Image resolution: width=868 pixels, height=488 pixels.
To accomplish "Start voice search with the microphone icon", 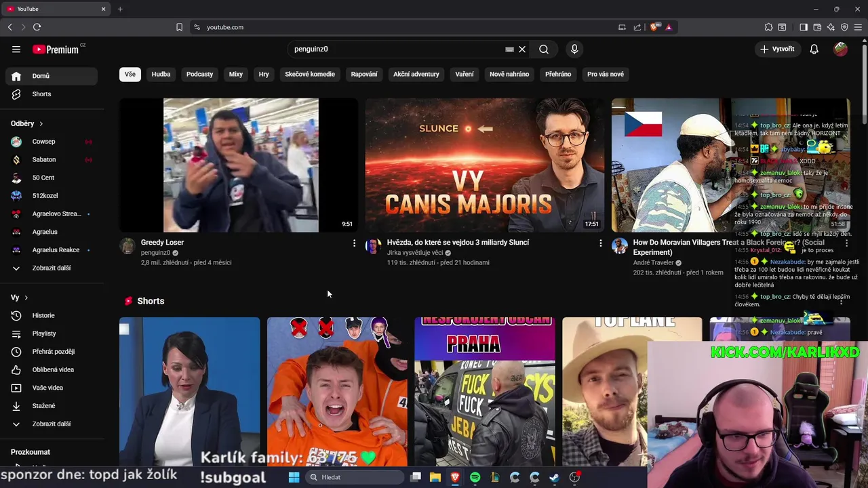I will point(574,49).
